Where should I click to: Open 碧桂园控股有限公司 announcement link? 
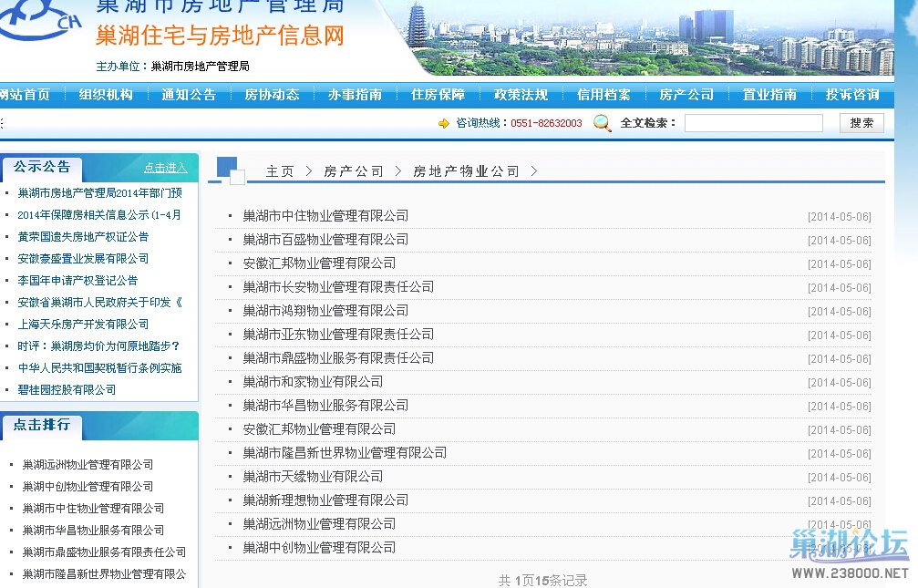[67, 390]
